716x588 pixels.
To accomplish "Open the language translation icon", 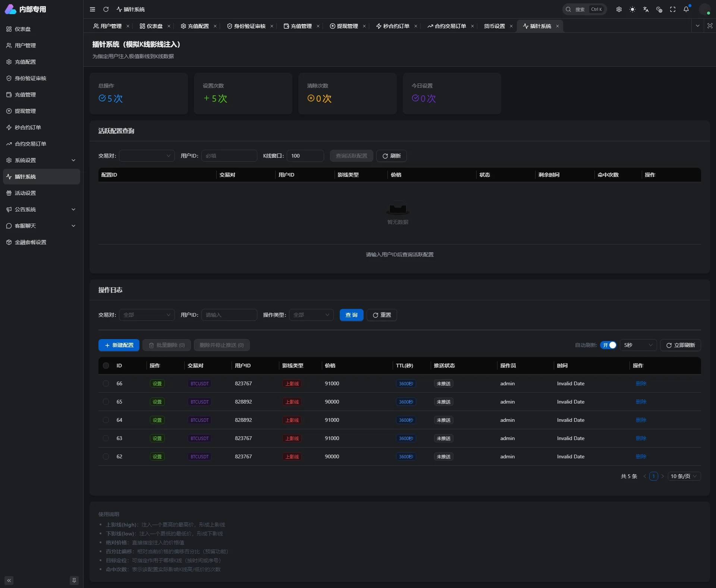I will [646, 9].
